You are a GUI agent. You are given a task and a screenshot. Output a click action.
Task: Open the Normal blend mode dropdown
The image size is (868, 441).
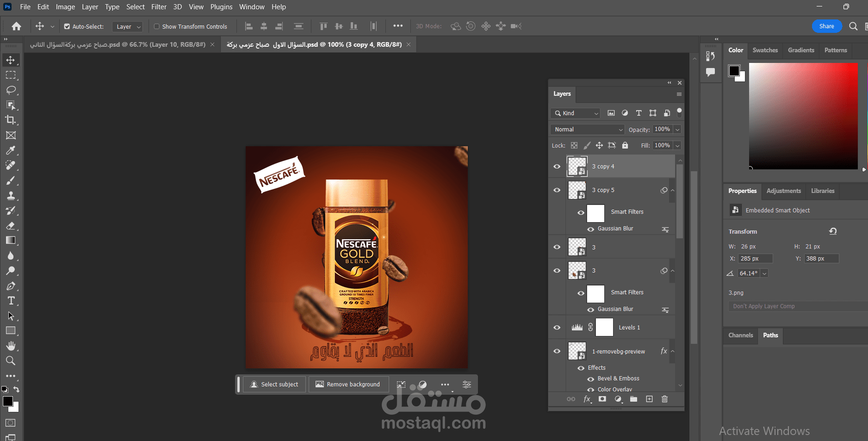coord(588,130)
